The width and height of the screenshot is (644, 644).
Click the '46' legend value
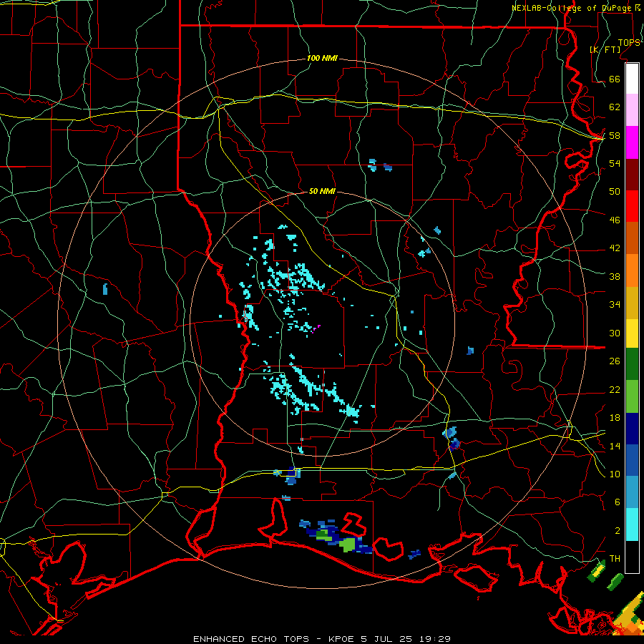pyautogui.click(x=615, y=220)
